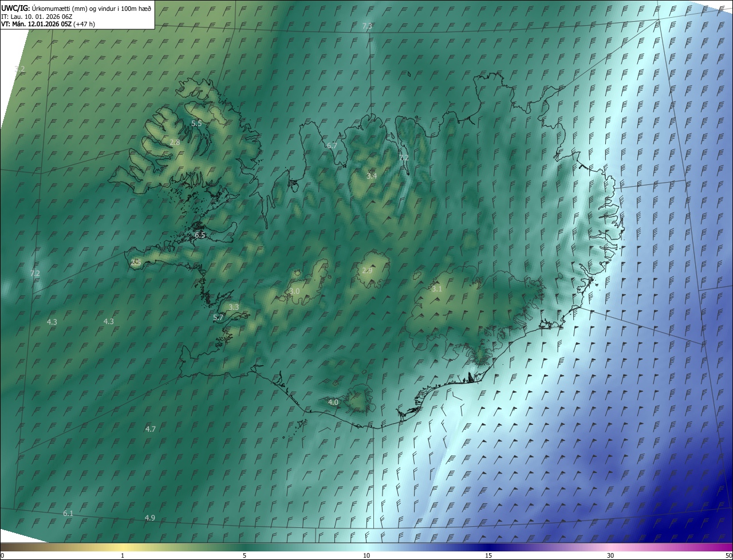Screen dimensions: 733x560
Task: Click the 3.4 value label on the map
Action: pos(372,176)
